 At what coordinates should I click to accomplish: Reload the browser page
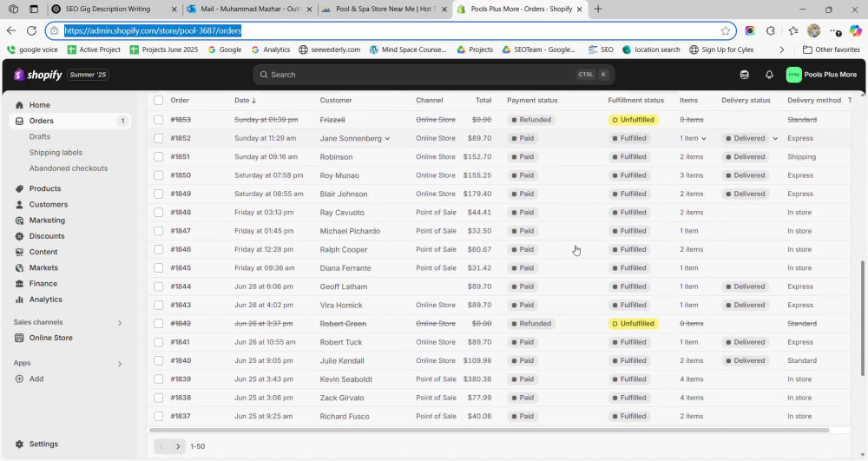click(31, 31)
